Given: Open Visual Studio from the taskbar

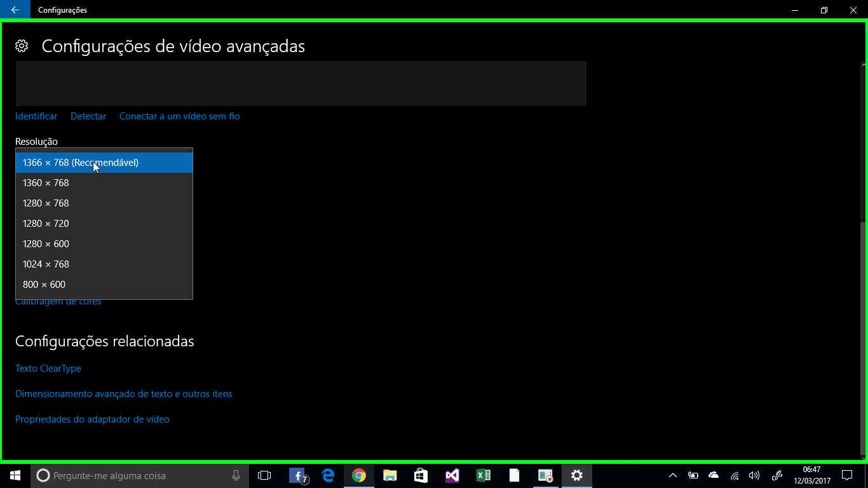Looking at the screenshot, I should click(x=452, y=475).
